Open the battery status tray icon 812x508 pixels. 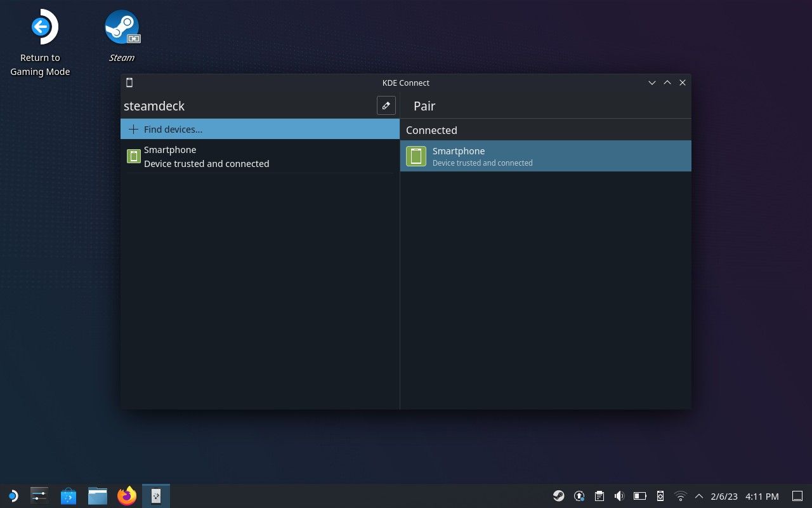click(x=640, y=496)
